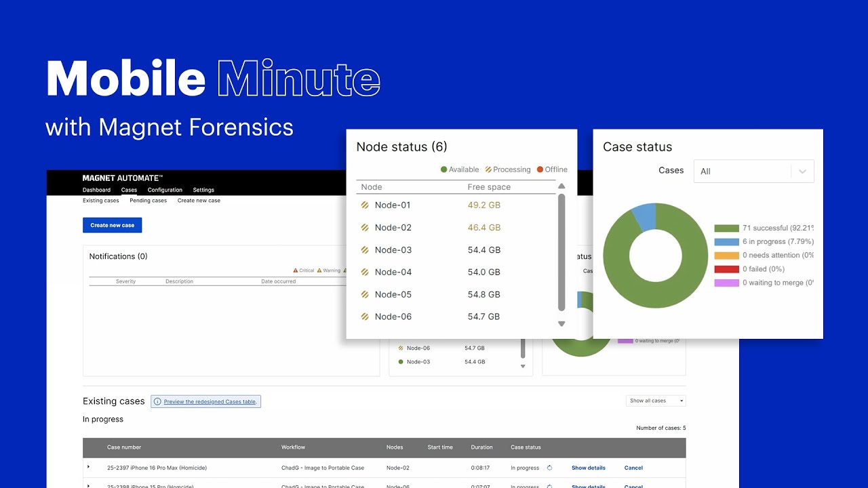868x488 pixels.
Task: Open the Cases filter dropdown showing All
Action: tap(753, 171)
